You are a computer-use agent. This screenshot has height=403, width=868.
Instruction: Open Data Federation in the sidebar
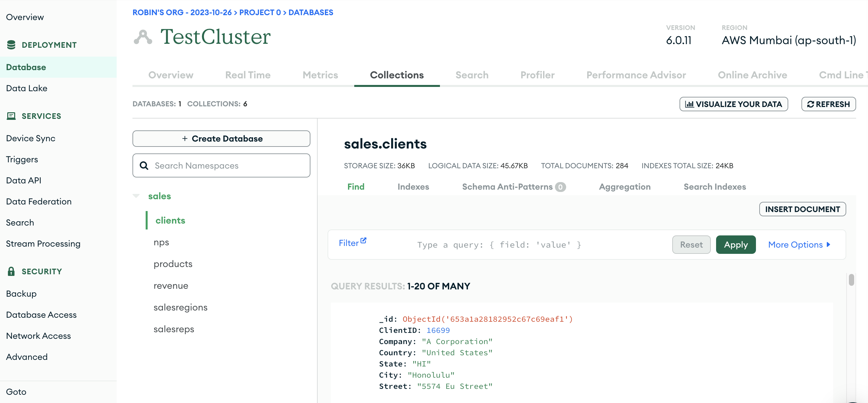click(39, 201)
